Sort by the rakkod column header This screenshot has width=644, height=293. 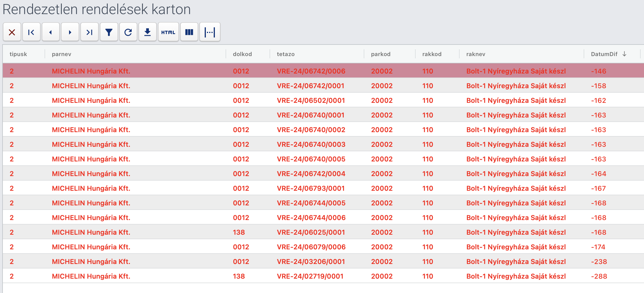tap(432, 54)
